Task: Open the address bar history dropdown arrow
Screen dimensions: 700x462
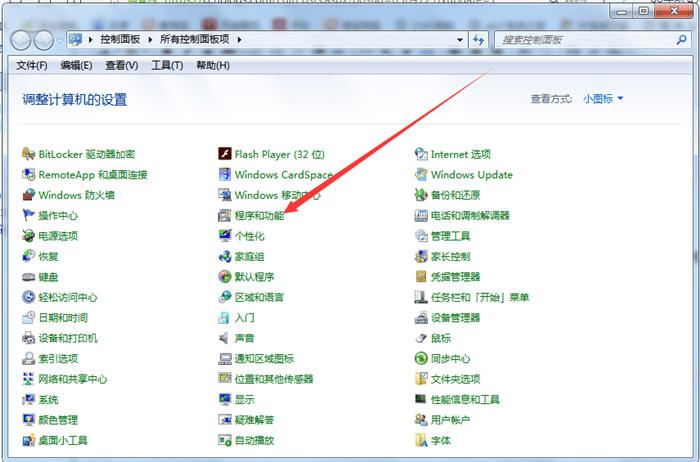Action: [460, 40]
